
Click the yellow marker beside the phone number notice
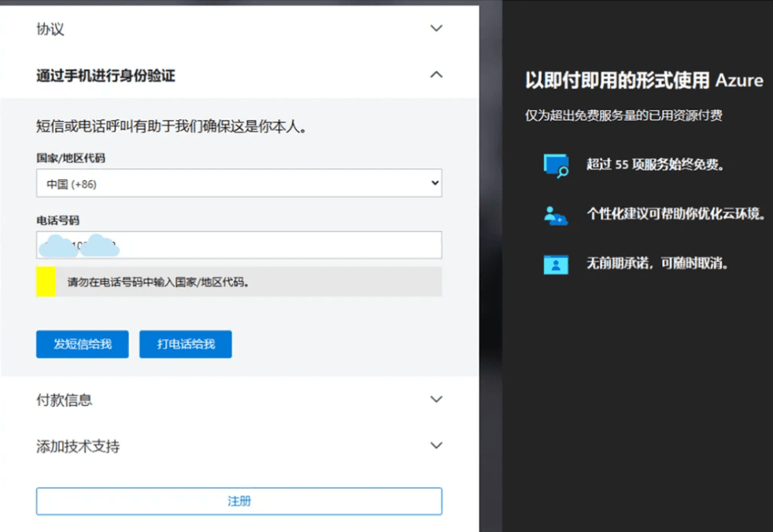coord(46,282)
